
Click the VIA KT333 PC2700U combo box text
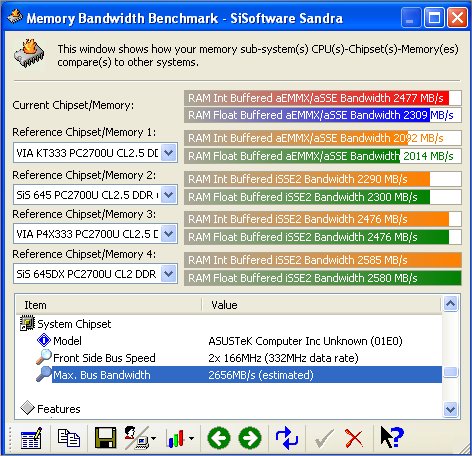(x=87, y=153)
